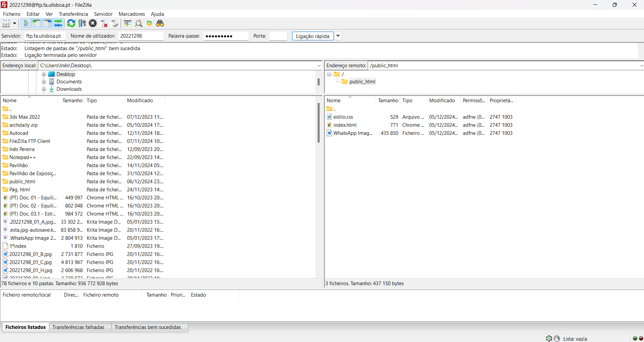This screenshot has height=342, width=644.
Task: Click the Ligação rápida button
Action: pyautogui.click(x=313, y=36)
